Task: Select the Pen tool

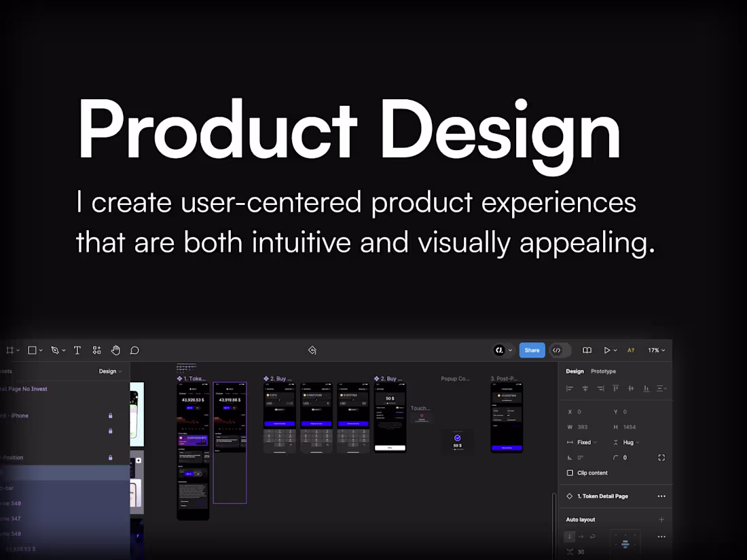Action: point(54,350)
